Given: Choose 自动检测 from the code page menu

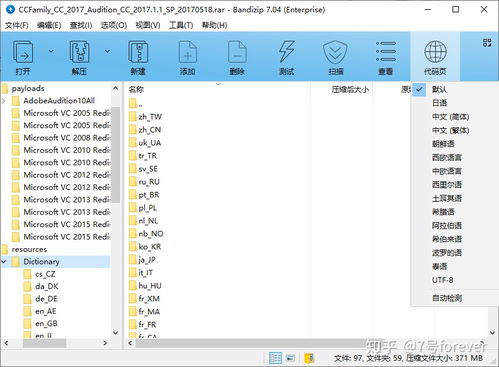Looking at the screenshot, I should (x=447, y=298).
